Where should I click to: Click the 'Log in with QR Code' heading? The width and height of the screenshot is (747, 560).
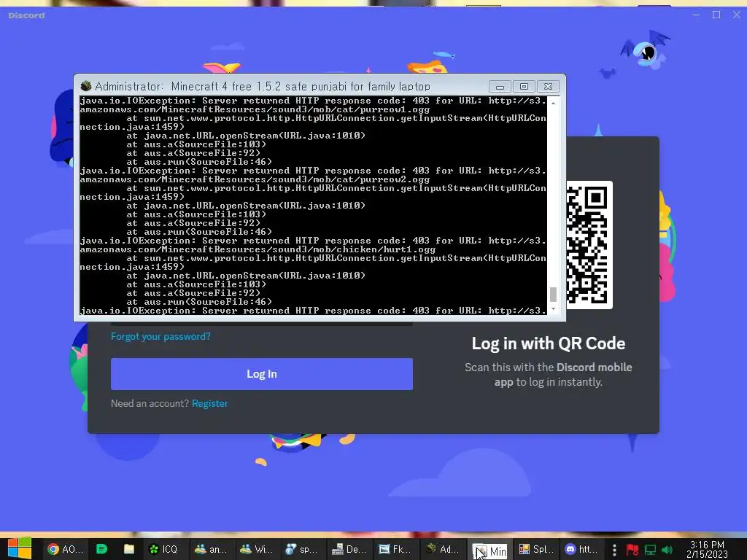click(x=549, y=343)
